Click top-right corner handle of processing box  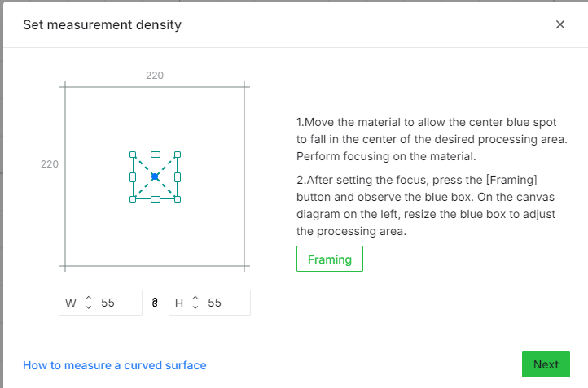point(178,155)
